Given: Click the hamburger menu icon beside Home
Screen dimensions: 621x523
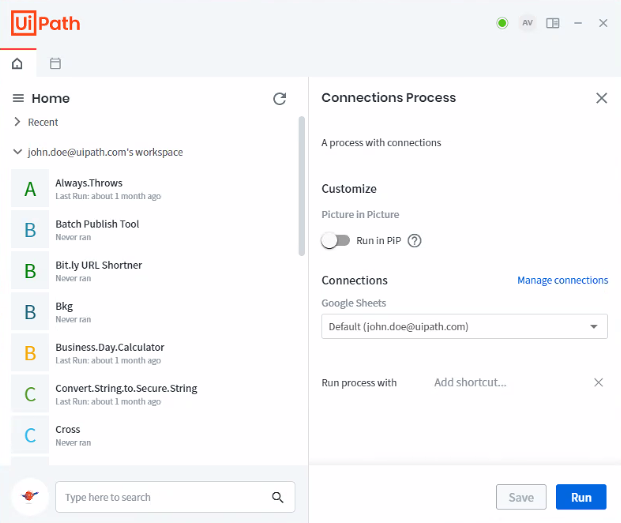Looking at the screenshot, I should point(18,98).
